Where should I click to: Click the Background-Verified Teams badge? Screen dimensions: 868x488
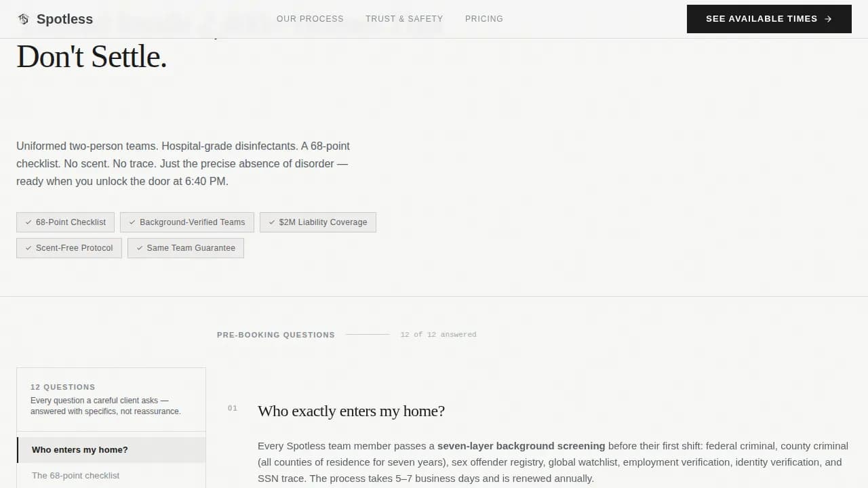187,222
